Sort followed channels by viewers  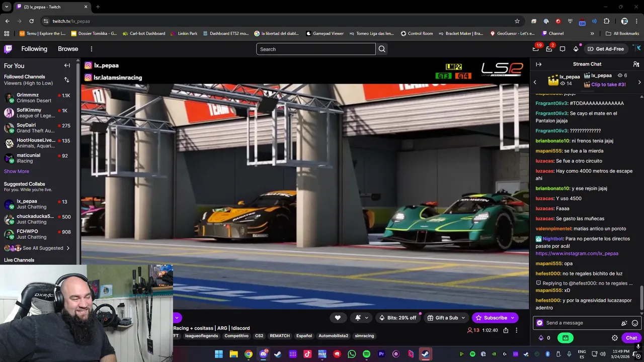pyautogui.click(x=66, y=80)
